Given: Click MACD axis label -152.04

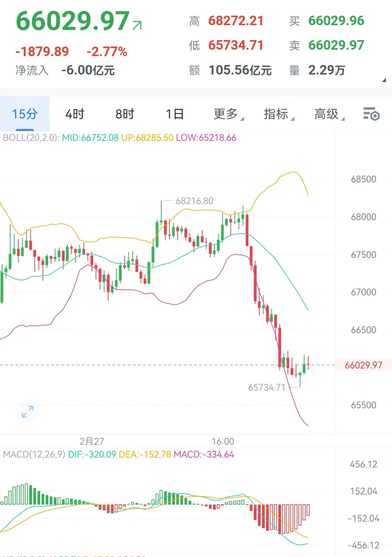Looking at the screenshot, I should click(x=363, y=519).
